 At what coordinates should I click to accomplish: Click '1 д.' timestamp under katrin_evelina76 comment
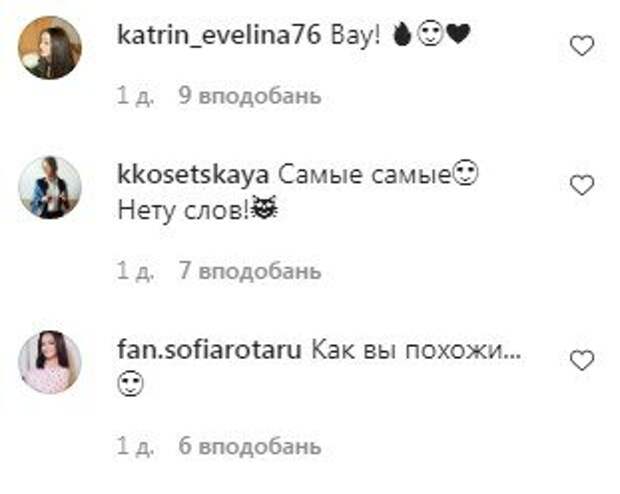136,96
